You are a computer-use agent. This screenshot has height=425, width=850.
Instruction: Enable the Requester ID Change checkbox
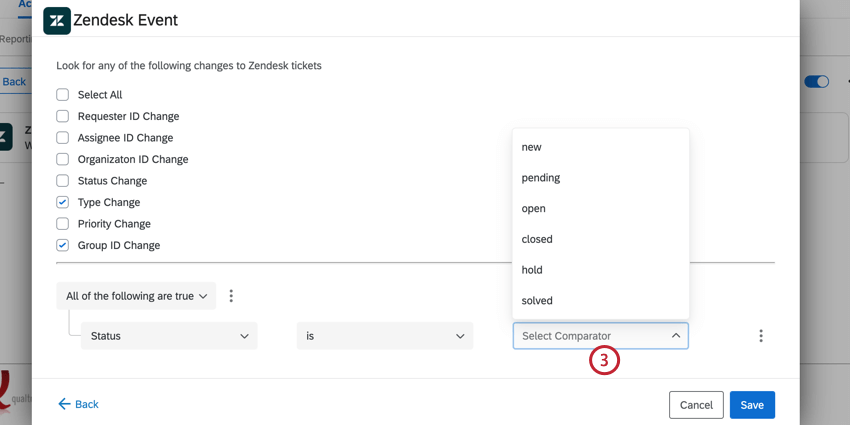click(x=63, y=116)
